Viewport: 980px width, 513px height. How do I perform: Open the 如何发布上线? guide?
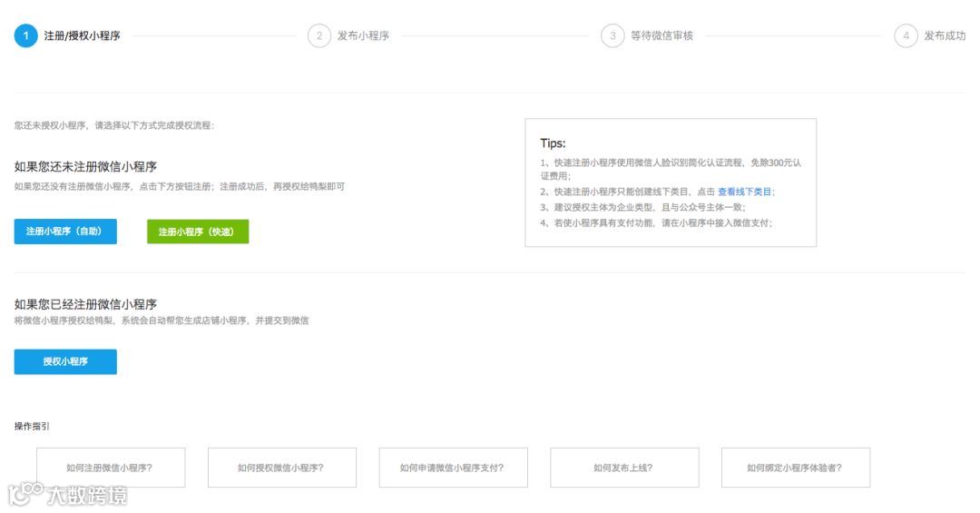coord(624,468)
